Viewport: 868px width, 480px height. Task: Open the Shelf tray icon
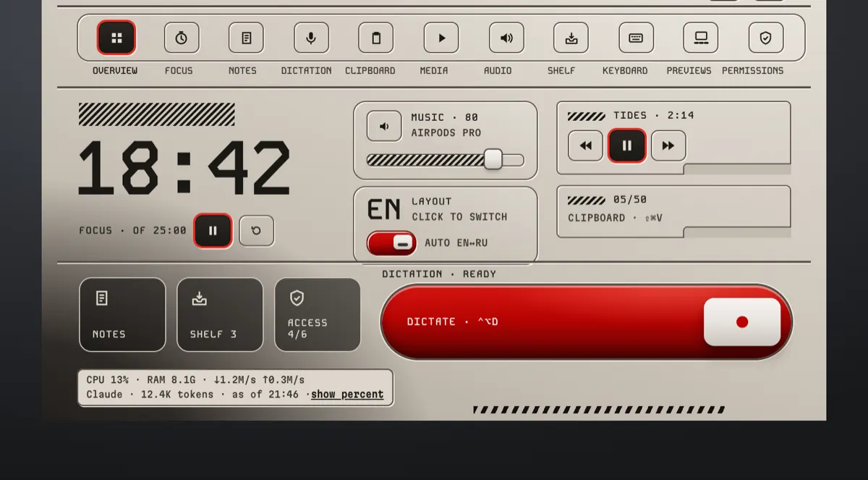[571, 38]
